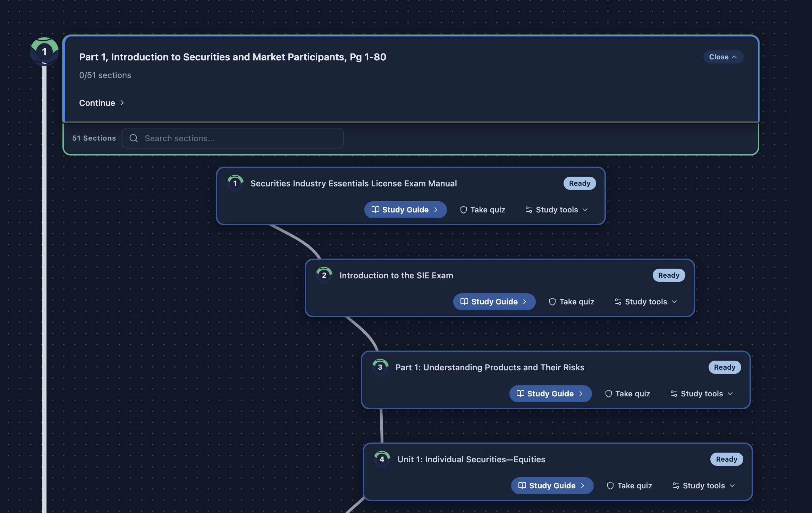Click the title 'Introduction to the SIE Exam'
The width and height of the screenshot is (812, 513).
[x=396, y=275]
